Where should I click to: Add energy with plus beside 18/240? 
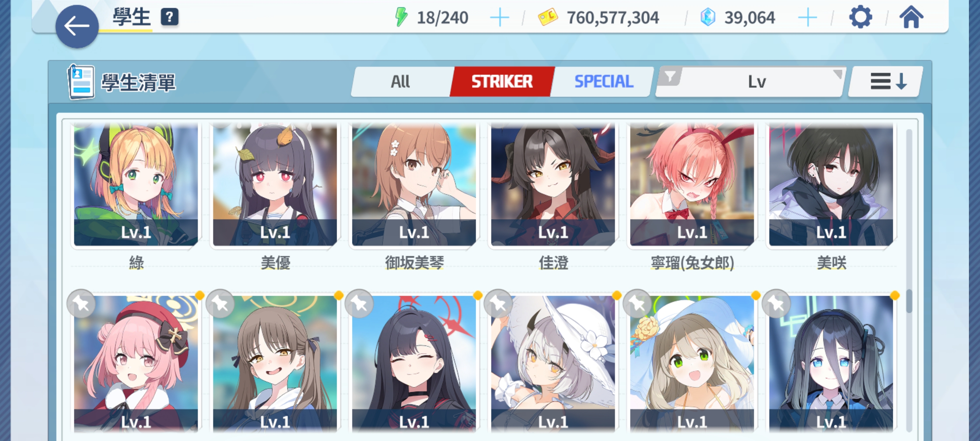pos(499,18)
